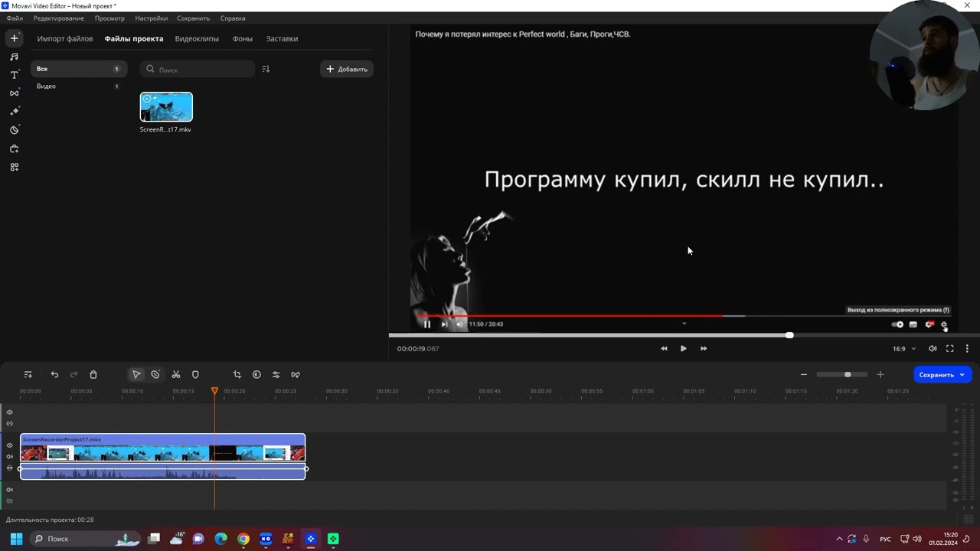Open the clip properties sliders icon
This screenshot has width=980, height=551.
pos(276,374)
